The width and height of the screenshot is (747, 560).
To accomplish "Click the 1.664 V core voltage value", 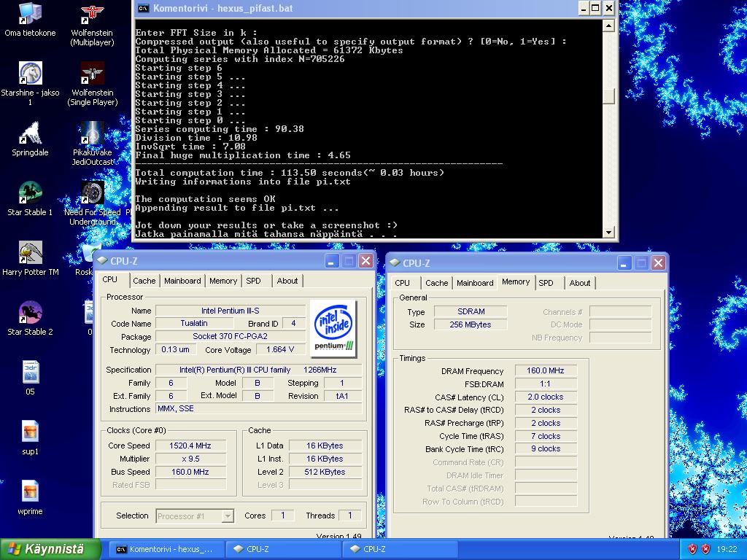I will [280, 349].
